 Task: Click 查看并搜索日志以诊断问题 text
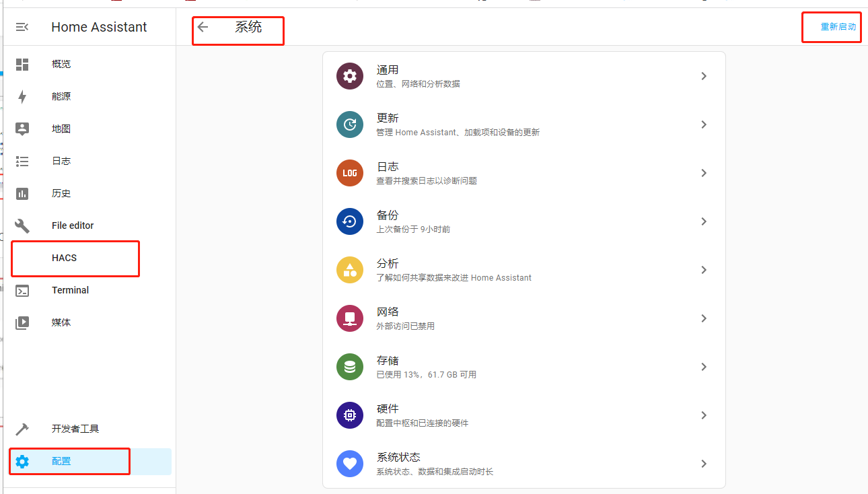pyautogui.click(x=427, y=181)
